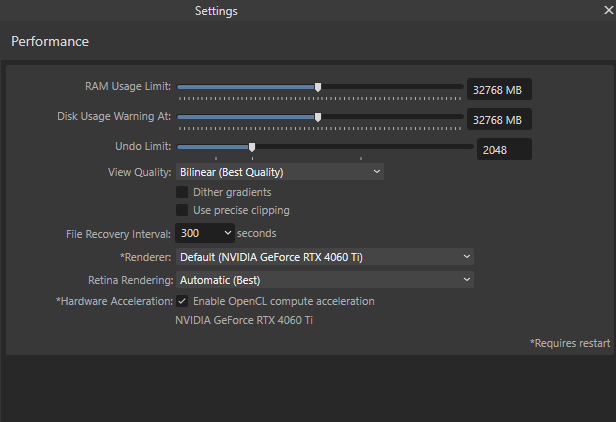The image size is (616, 422).
Task: Close the Settings dialog with the X
Action: 609,10
